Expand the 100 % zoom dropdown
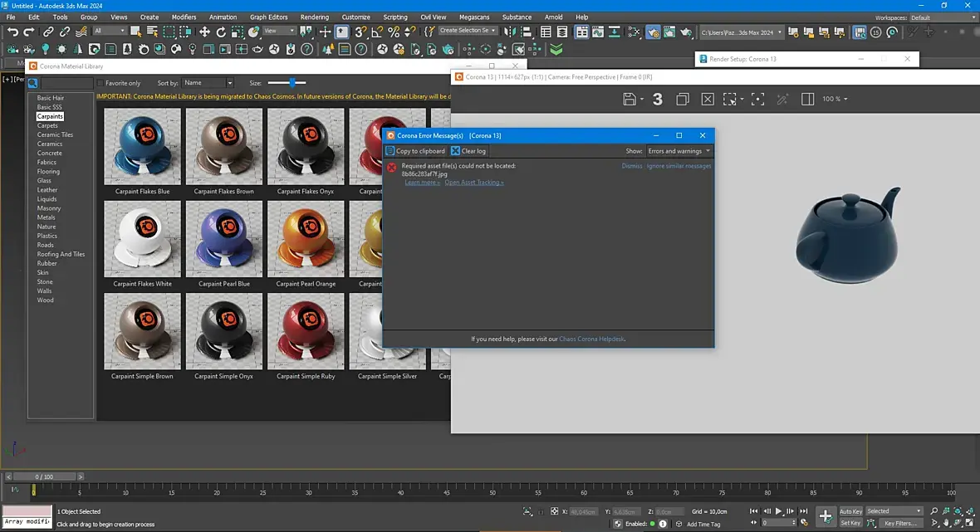 pos(835,99)
